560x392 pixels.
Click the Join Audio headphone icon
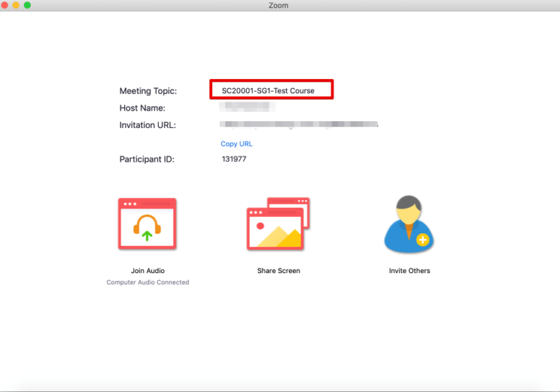147,224
